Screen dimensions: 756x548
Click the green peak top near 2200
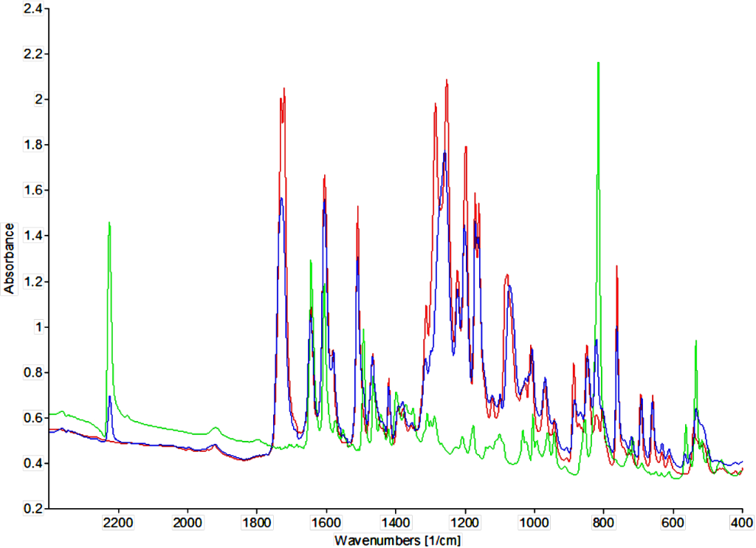pyautogui.click(x=109, y=222)
